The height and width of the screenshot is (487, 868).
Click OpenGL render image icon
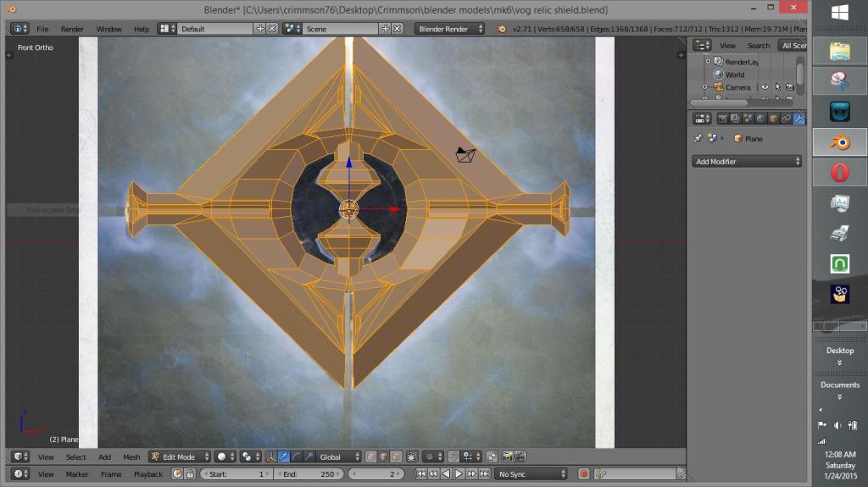[x=507, y=457]
